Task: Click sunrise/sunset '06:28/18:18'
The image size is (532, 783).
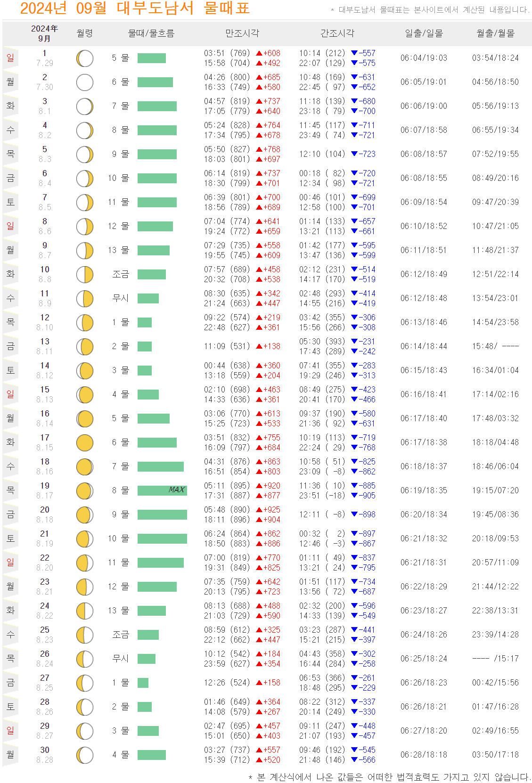Action: pyautogui.click(x=424, y=755)
